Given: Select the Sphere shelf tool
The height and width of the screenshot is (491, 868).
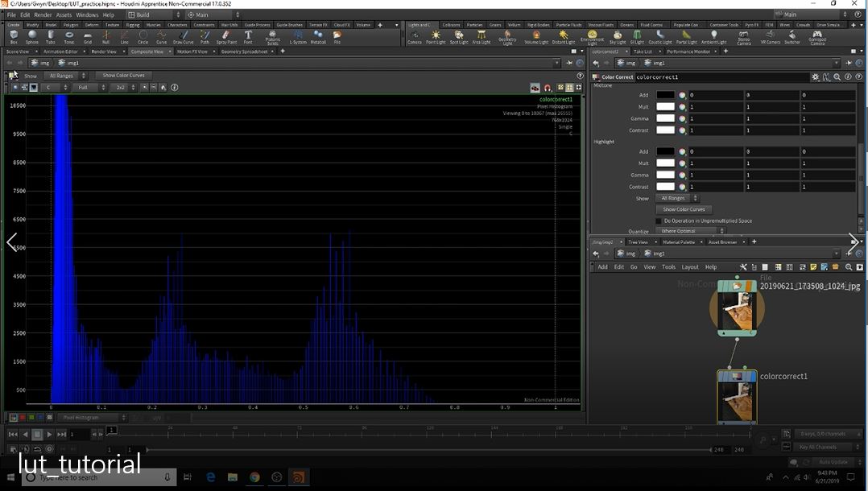Looking at the screenshot, I should [x=31, y=36].
